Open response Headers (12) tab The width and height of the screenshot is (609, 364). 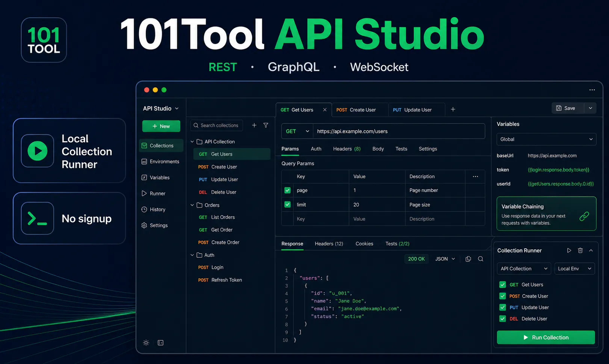pos(329,244)
